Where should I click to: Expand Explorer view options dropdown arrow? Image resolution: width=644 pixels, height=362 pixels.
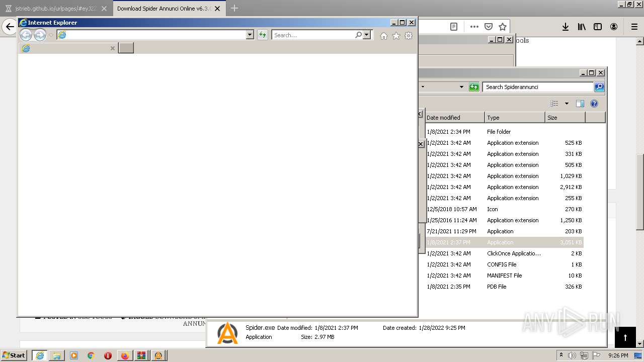click(566, 104)
